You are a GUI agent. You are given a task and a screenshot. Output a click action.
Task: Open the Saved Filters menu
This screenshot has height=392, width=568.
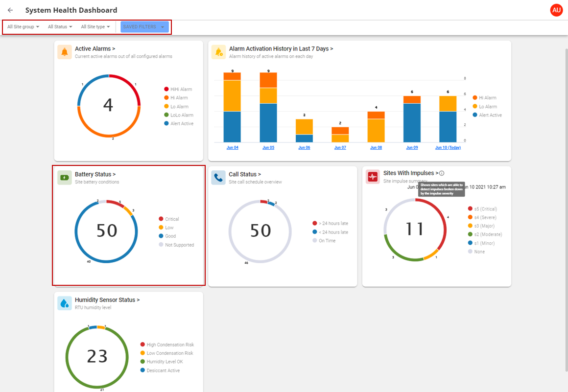click(144, 27)
